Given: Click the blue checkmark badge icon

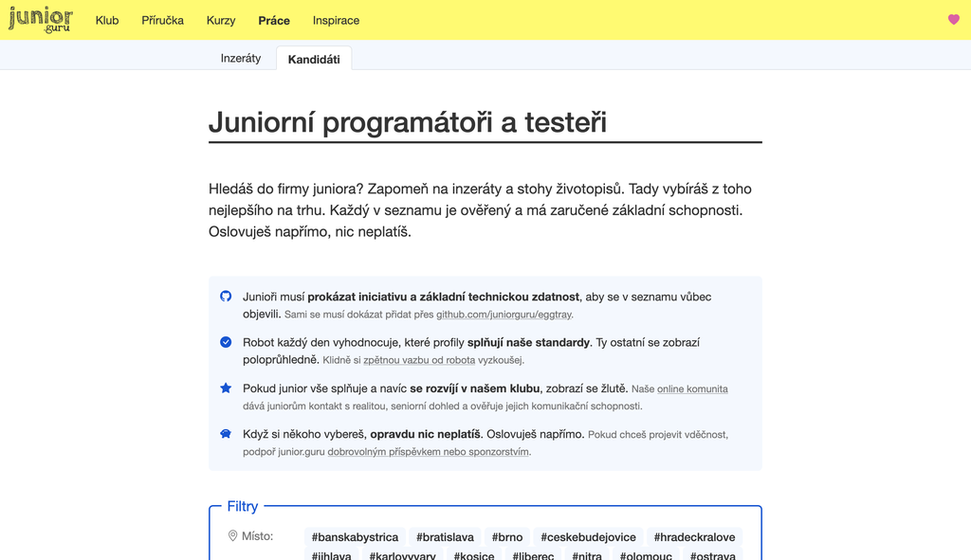Looking at the screenshot, I should pyautogui.click(x=226, y=342).
